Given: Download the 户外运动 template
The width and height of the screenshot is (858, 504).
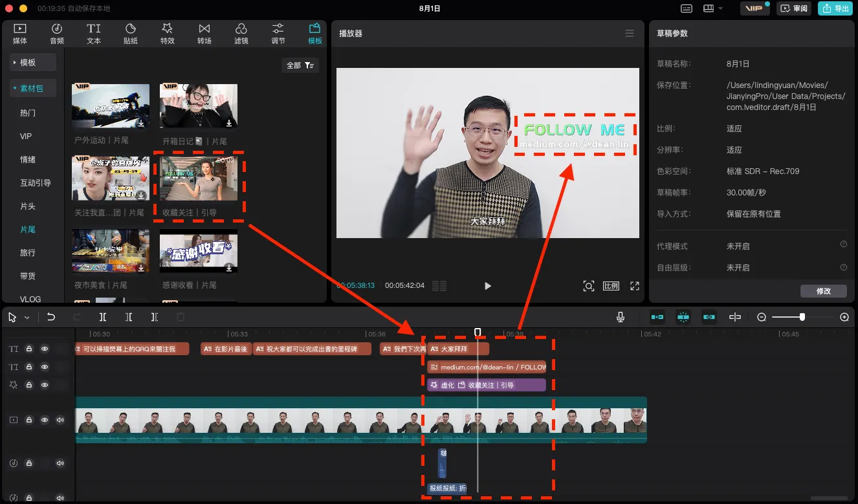Looking at the screenshot, I should point(141,122).
